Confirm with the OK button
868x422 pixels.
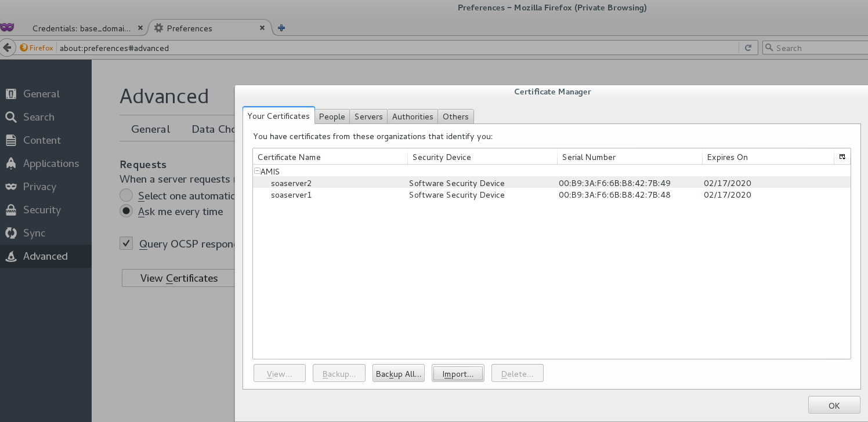tap(834, 405)
